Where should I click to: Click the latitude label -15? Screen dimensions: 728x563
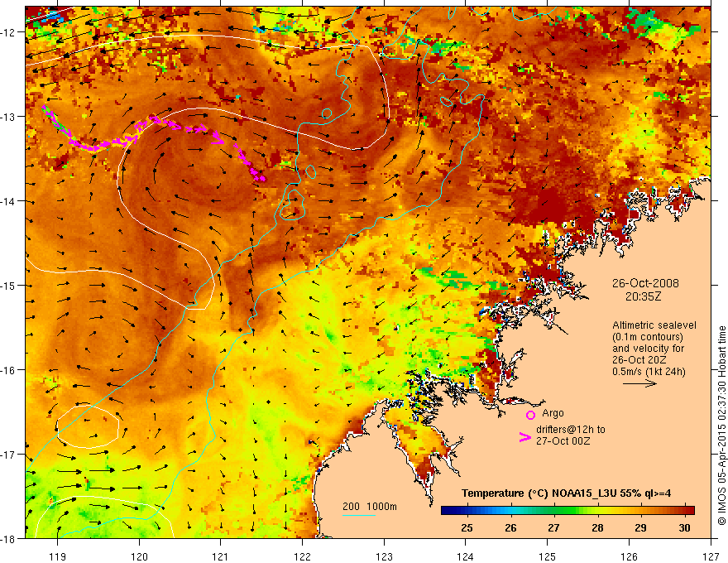(9, 286)
